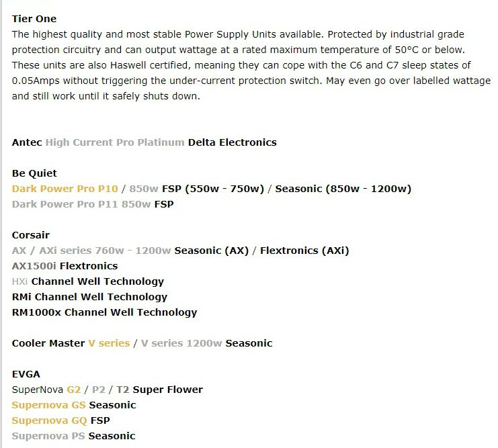Click the P2 link under EVGA

[98, 390]
